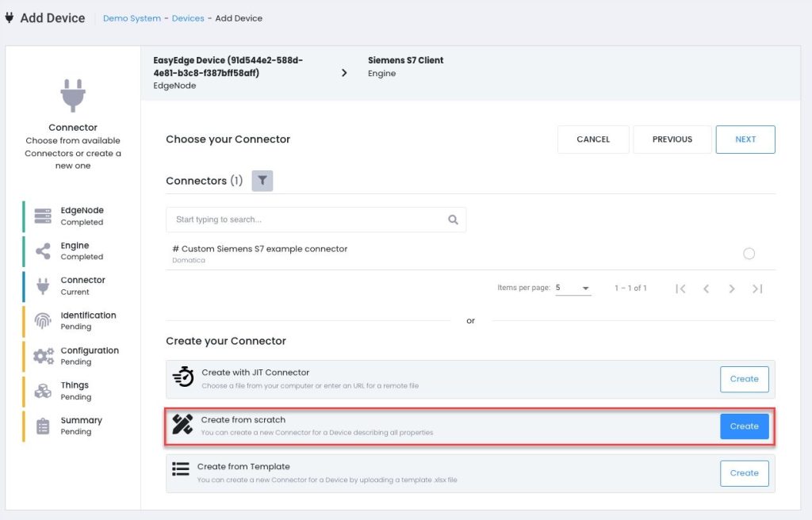Click the Identification fingerprint icon
812x520 pixels.
tap(43, 321)
